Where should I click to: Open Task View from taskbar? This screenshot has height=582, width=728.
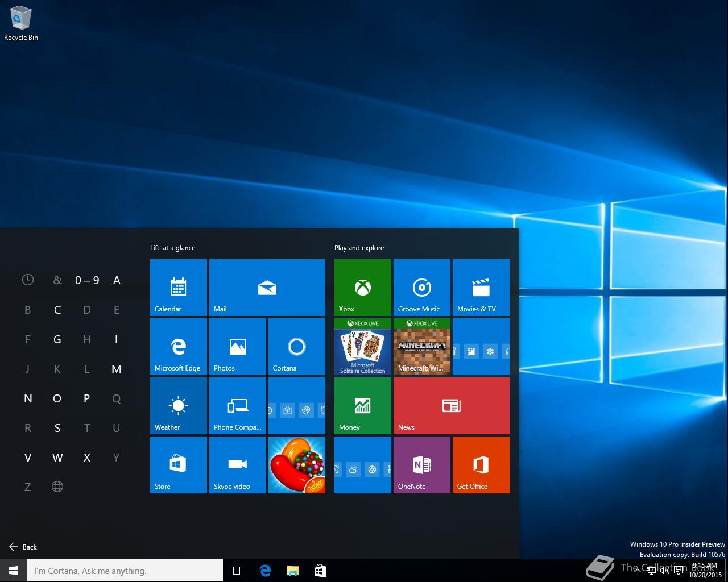pos(237,571)
